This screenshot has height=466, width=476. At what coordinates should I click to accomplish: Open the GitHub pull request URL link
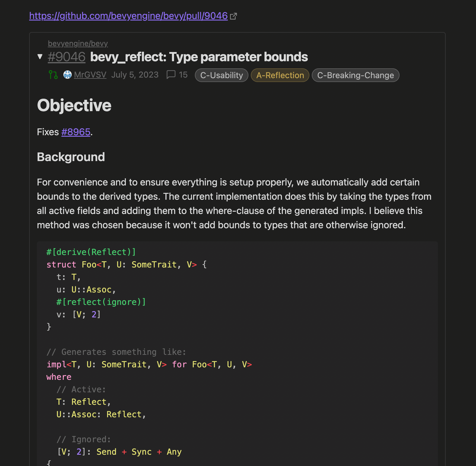[128, 16]
